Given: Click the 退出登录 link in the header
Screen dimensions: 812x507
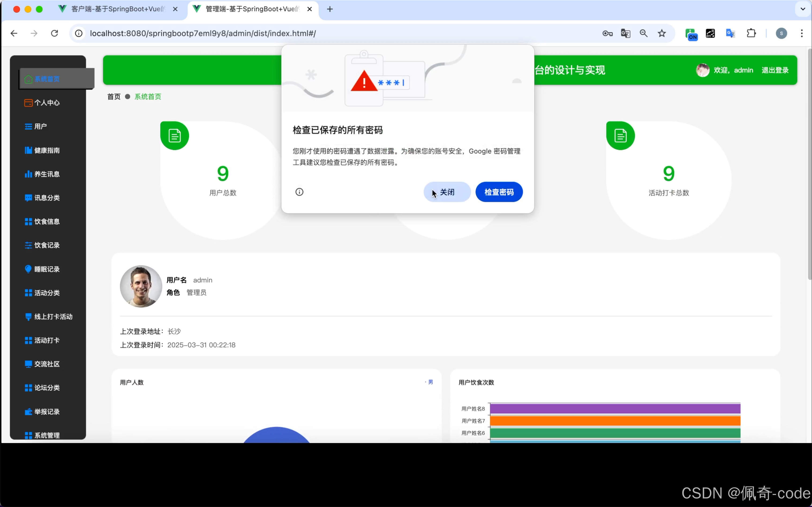Looking at the screenshot, I should (775, 70).
